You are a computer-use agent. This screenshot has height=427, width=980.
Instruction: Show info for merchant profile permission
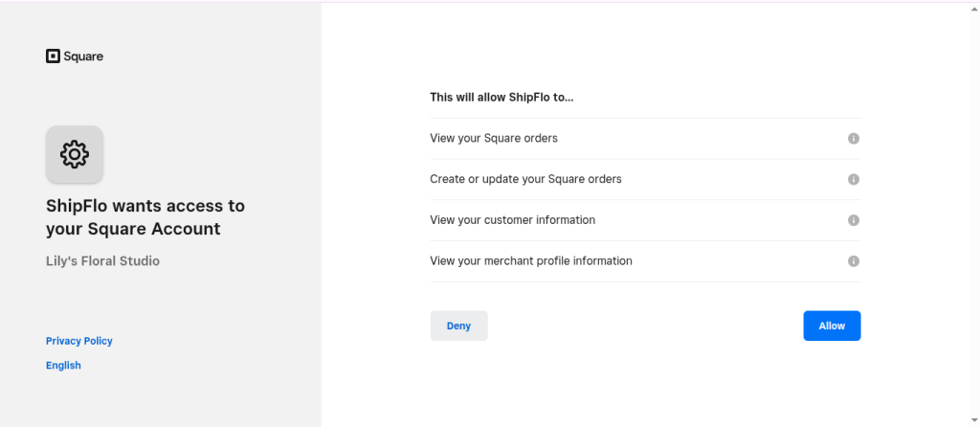coord(854,261)
